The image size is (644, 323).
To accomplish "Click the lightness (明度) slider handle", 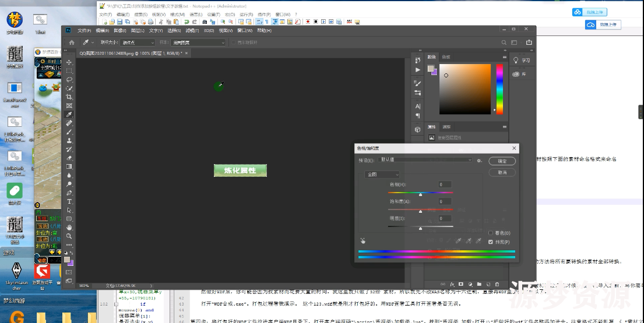I will (420, 228).
